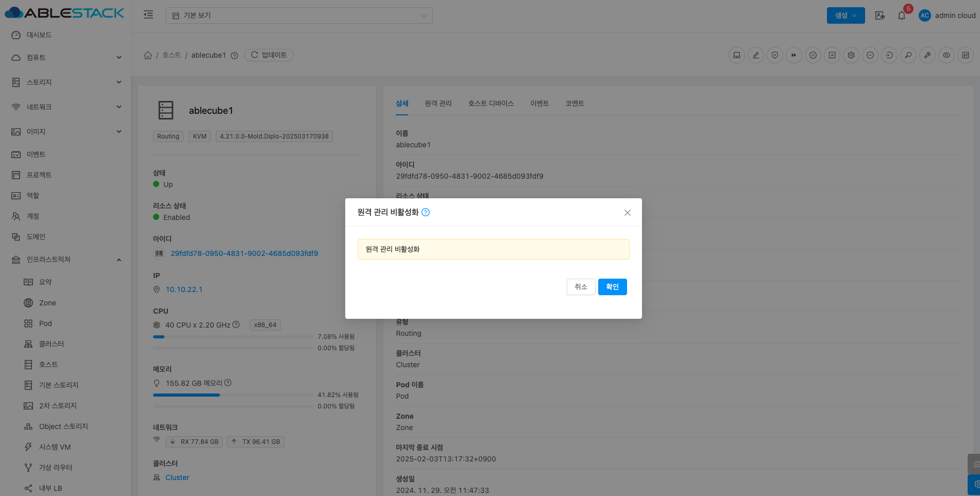Viewport: 980px width, 496px height.
Task: Click 취소 to cancel the dialog
Action: point(581,287)
